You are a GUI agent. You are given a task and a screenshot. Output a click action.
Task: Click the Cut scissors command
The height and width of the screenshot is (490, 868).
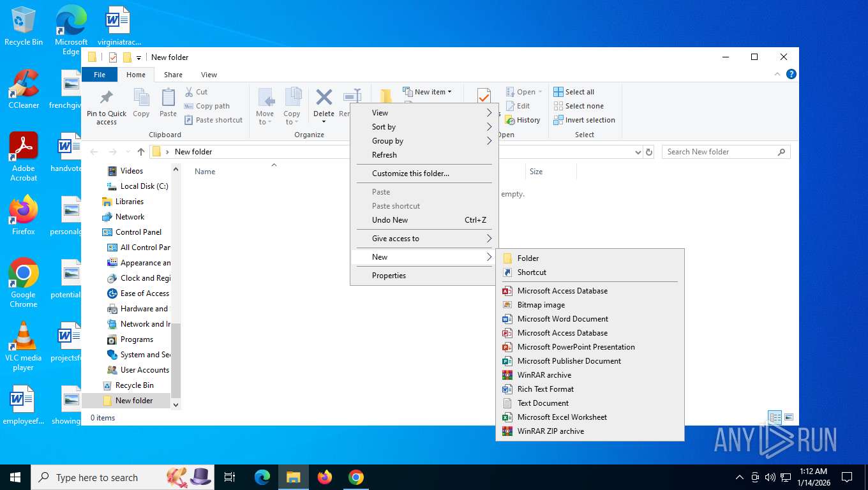click(197, 92)
